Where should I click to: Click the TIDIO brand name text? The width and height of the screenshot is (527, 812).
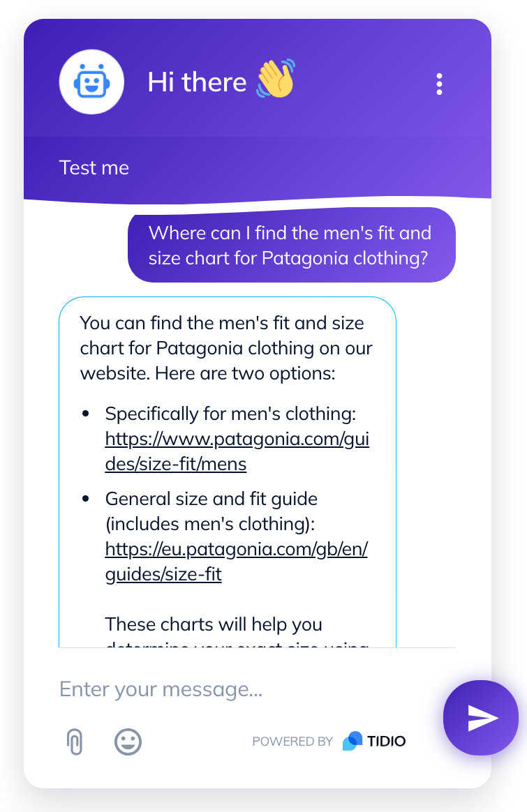click(387, 742)
